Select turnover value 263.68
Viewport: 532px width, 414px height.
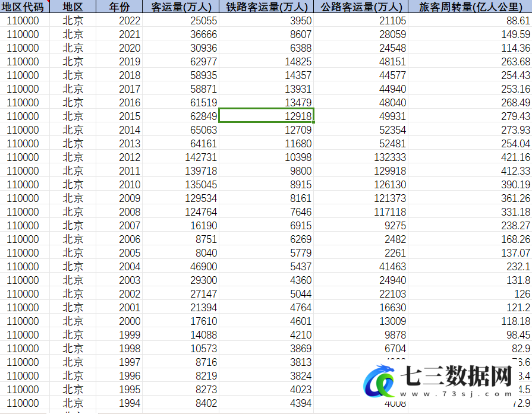pos(470,61)
